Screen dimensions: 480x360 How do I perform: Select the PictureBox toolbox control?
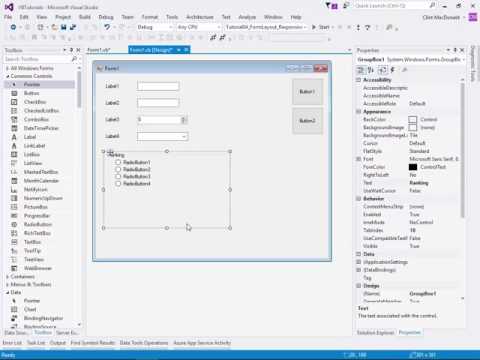click(36, 207)
